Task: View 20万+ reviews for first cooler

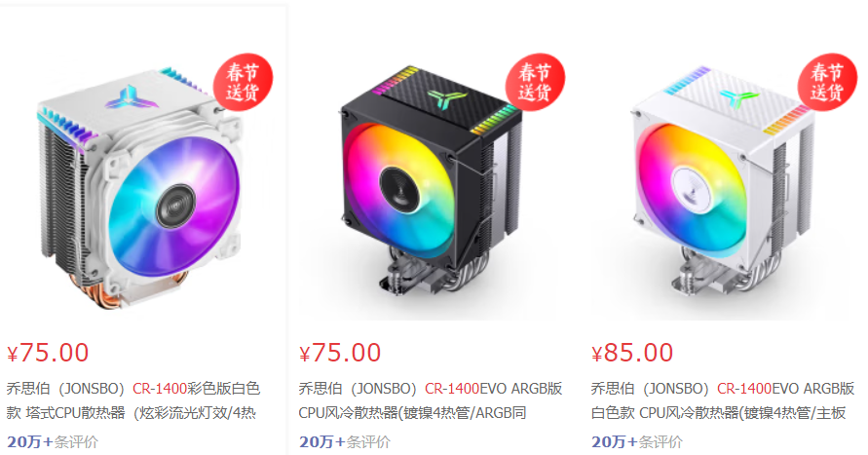Action: click(x=53, y=441)
